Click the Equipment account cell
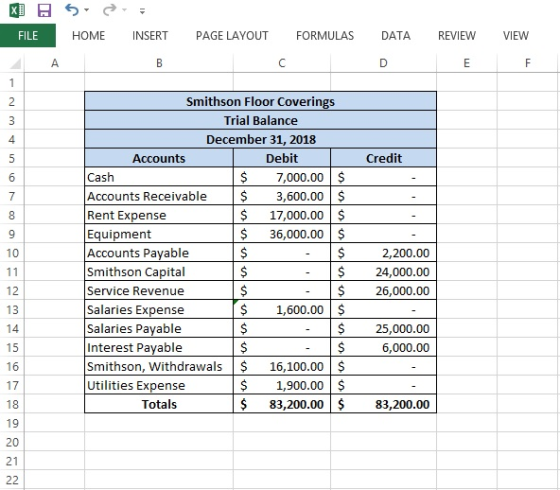The image size is (560, 490). [159, 234]
